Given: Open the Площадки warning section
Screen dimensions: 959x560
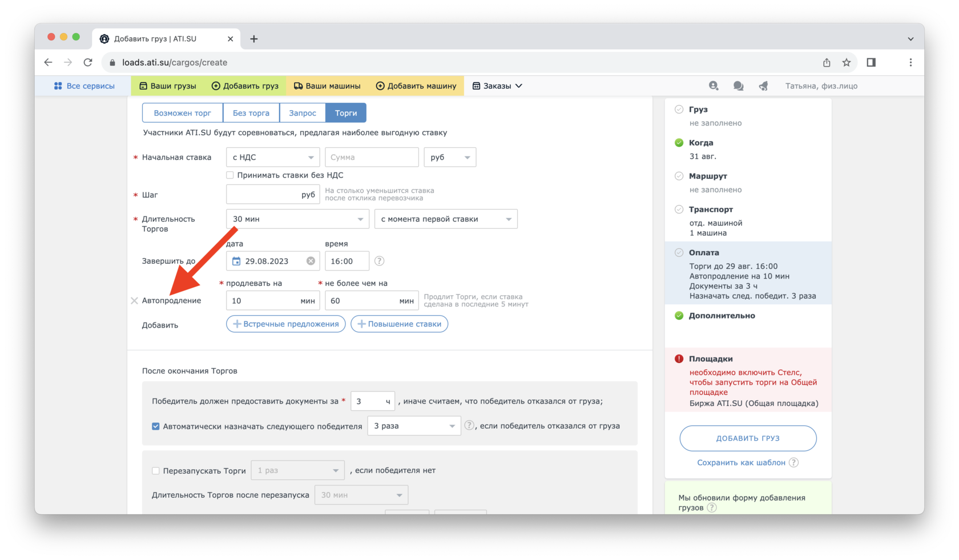Looking at the screenshot, I should coord(748,380).
